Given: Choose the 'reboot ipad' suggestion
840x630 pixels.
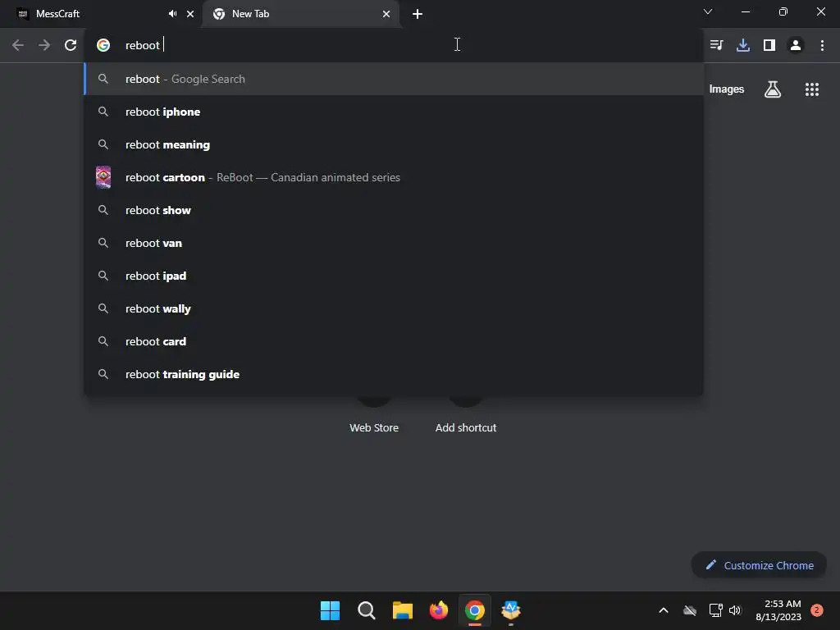Looking at the screenshot, I should coord(394,276).
